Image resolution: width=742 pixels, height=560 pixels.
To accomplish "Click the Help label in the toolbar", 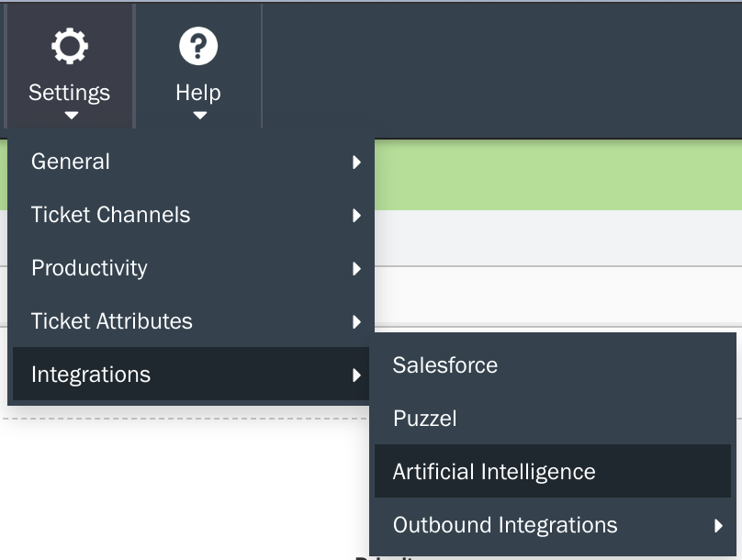I will coord(198,93).
